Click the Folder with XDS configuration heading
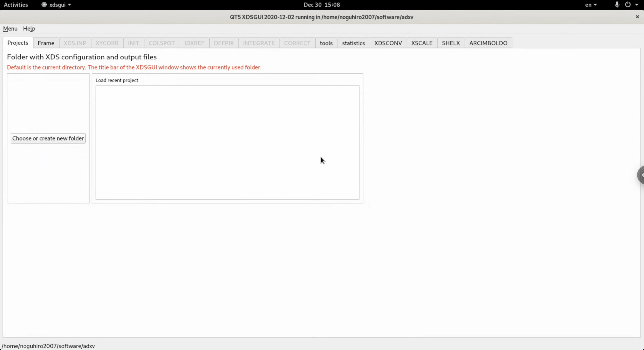This screenshot has height=350, width=644. (x=82, y=57)
